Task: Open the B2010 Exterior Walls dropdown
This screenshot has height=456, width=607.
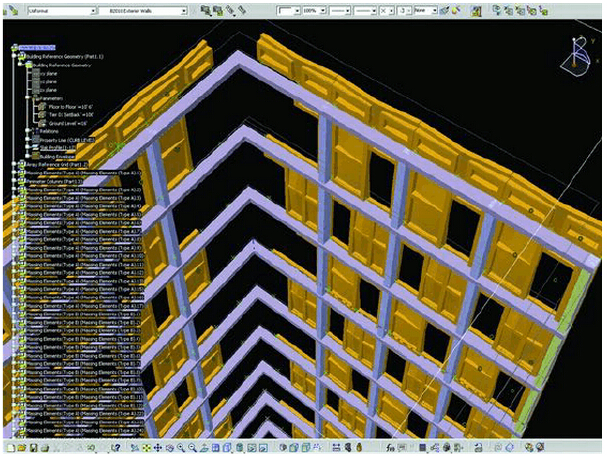Action: click(183, 11)
